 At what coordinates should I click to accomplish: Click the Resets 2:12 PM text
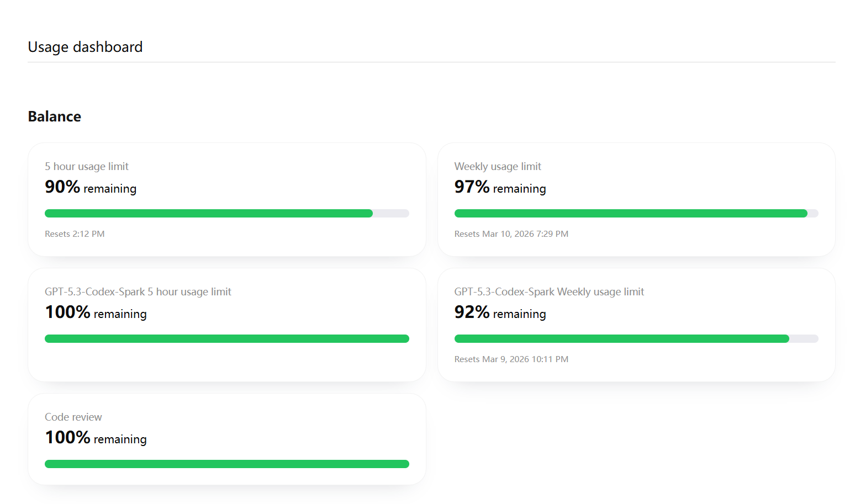point(75,234)
